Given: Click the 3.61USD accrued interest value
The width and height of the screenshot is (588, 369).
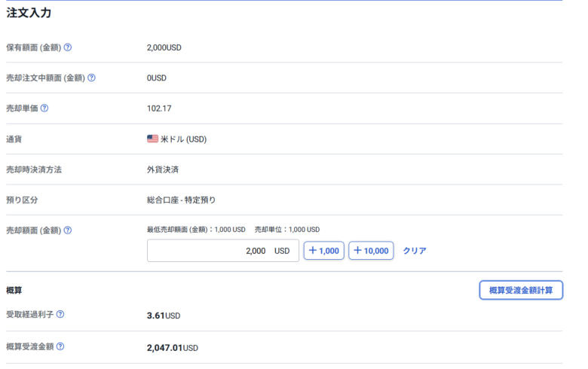Looking at the screenshot, I should pyautogui.click(x=163, y=316).
